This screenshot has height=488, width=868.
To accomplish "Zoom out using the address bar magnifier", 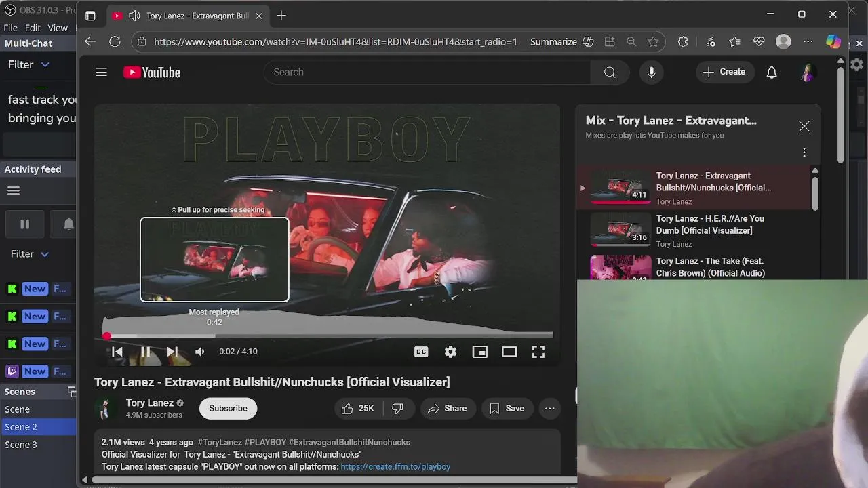I will tap(631, 42).
